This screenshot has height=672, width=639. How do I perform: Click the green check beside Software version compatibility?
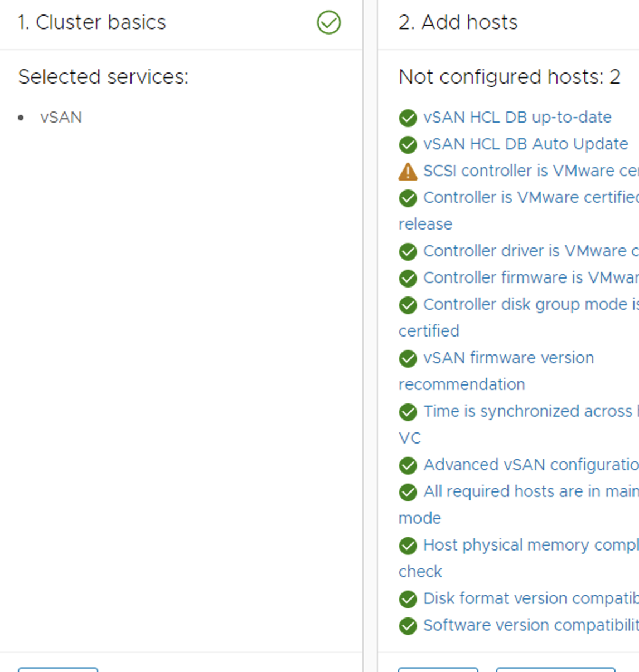[x=408, y=626]
